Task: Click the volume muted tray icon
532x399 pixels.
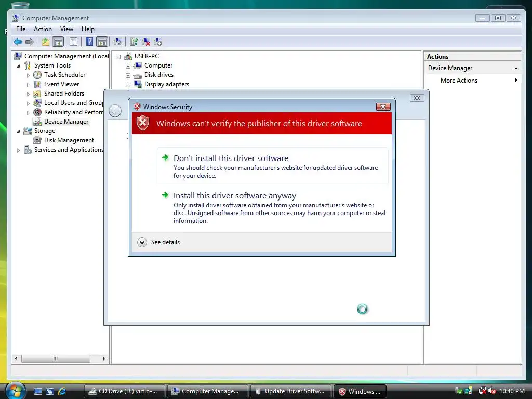Action: pos(491,391)
